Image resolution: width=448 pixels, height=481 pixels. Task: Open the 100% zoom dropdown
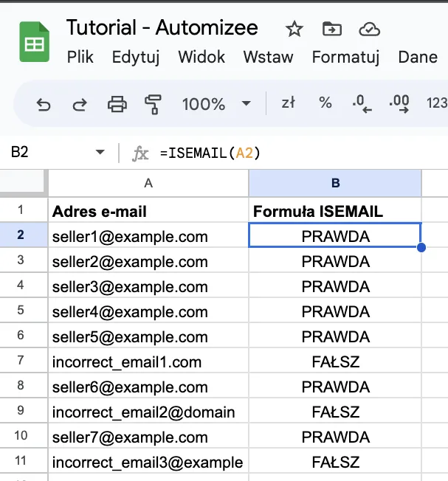pos(216,104)
